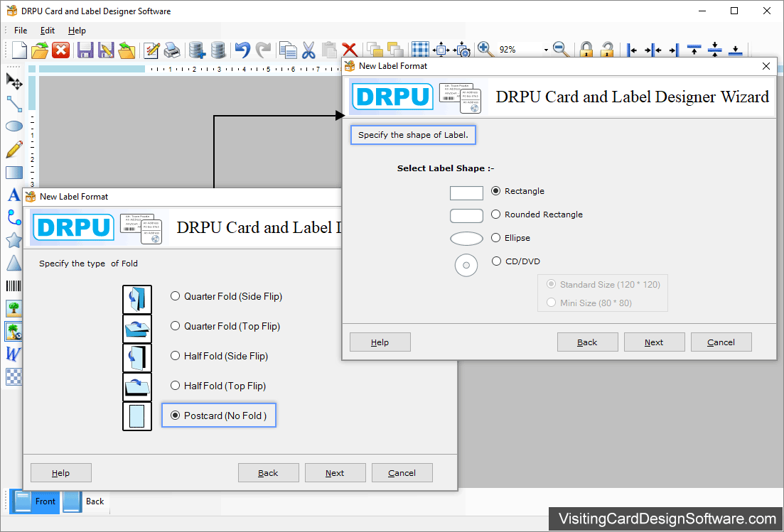The image size is (784, 532).
Task: Open the Help menu
Action: click(x=77, y=31)
